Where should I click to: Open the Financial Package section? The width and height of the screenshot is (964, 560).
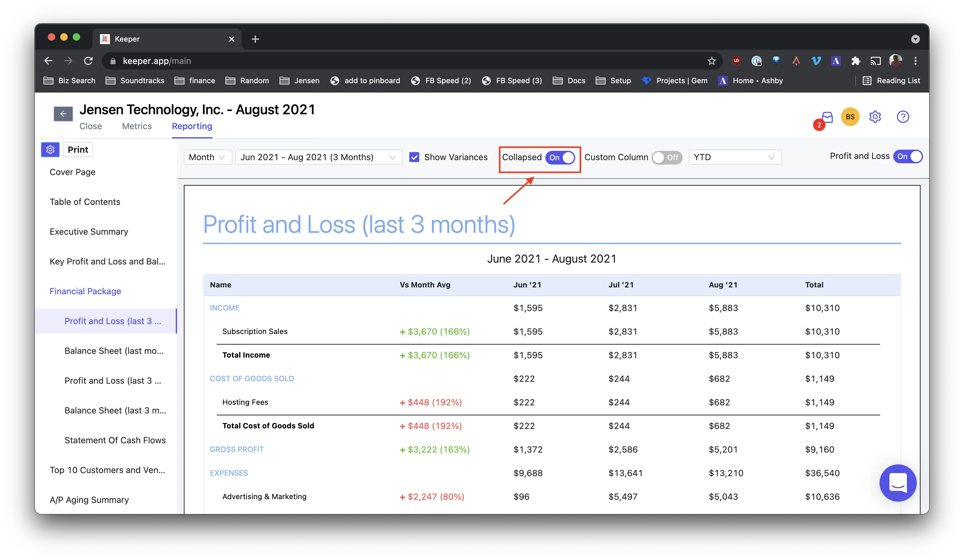coord(85,291)
